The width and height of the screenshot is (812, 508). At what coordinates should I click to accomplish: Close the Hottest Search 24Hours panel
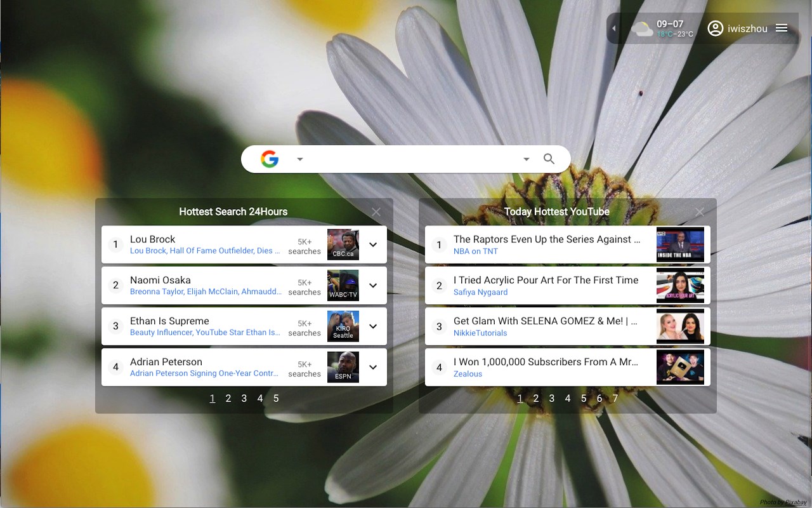click(376, 212)
